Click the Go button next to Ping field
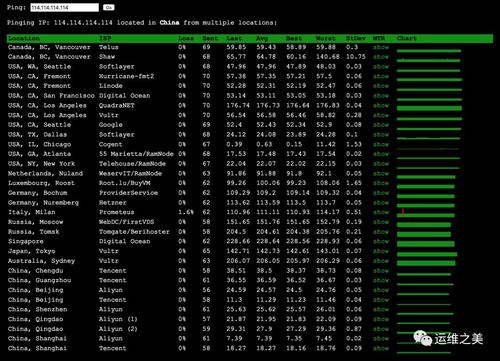The height and width of the screenshot is (361, 500). 108,7
